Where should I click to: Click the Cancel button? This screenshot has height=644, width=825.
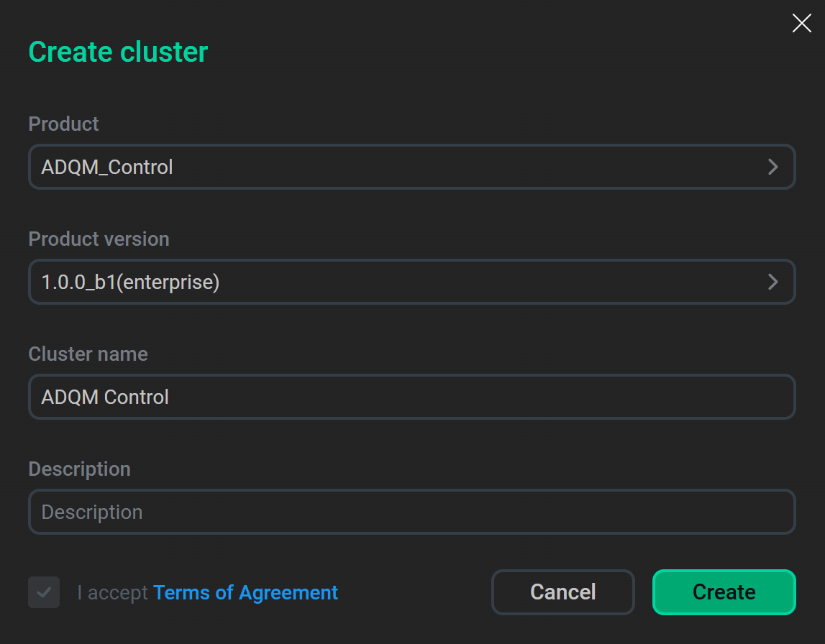562,592
